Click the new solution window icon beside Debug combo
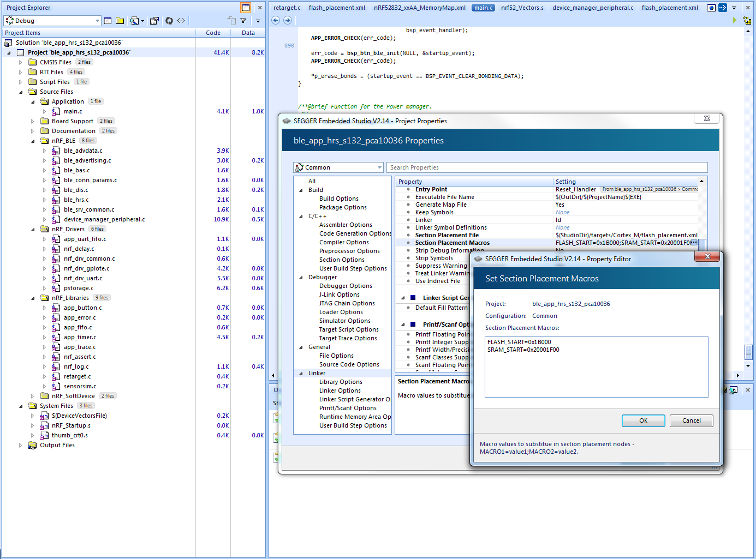The height and width of the screenshot is (559, 756). [108, 21]
